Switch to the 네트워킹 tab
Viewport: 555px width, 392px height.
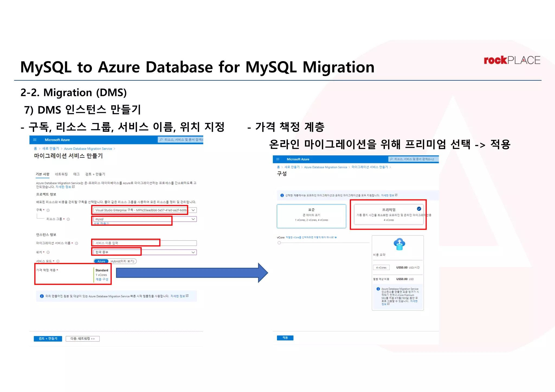tap(61, 174)
